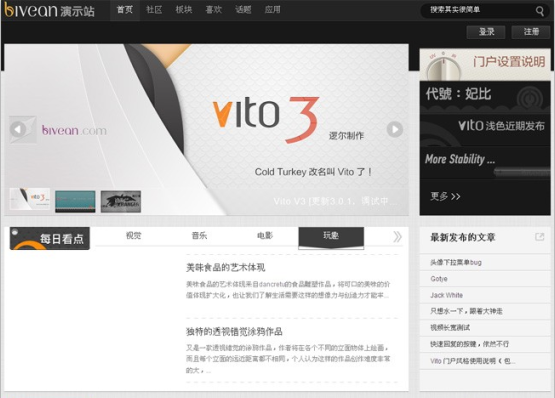The height and width of the screenshot is (398, 555).
Task: Select the teal carousel thumbnail
Action: 75,201
